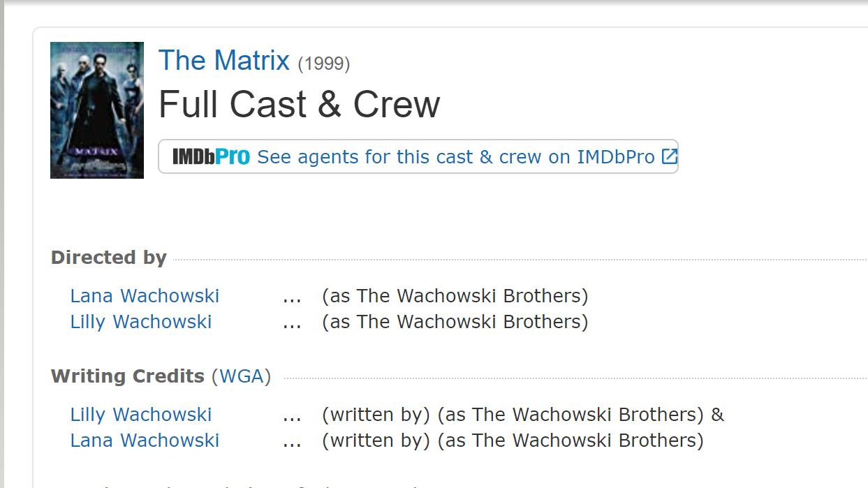This screenshot has width=868, height=488.
Task: Click "(as The Wachowski Brothers)" next to Lana's directing credit
Action: tap(455, 296)
